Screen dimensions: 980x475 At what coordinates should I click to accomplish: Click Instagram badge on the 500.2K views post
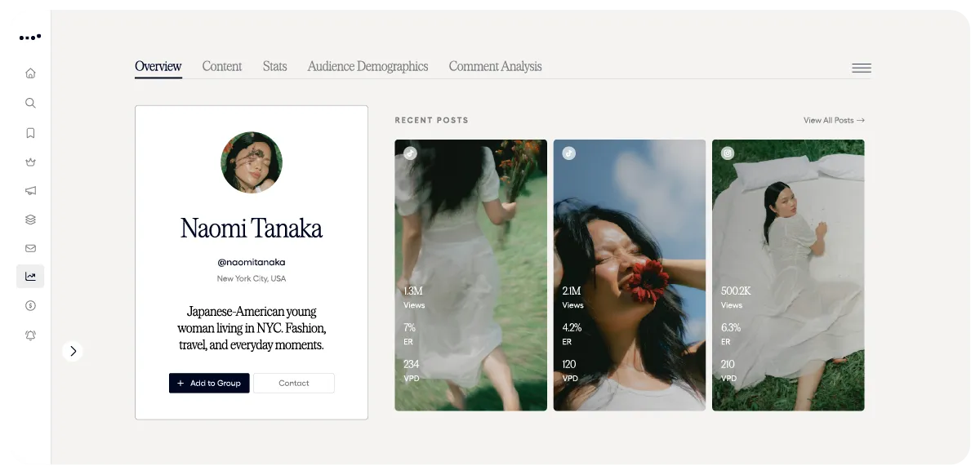click(x=727, y=153)
